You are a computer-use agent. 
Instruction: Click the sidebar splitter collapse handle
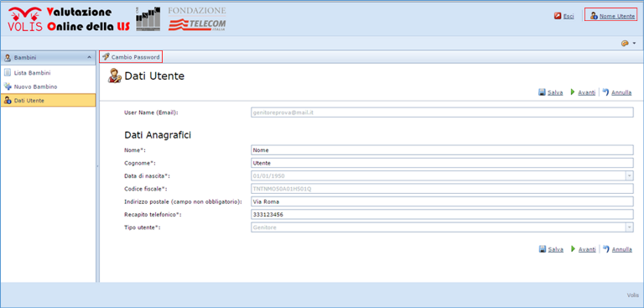(x=98, y=166)
